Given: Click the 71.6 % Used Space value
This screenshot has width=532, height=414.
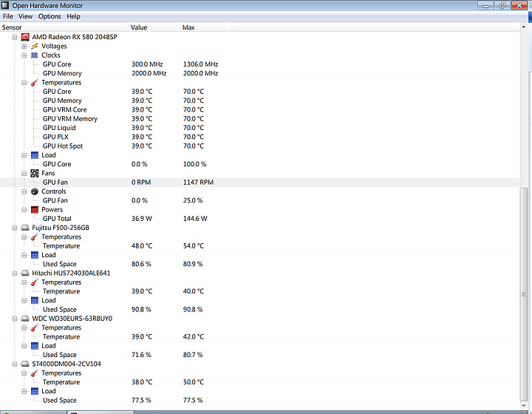Looking at the screenshot, I should 141,355.
